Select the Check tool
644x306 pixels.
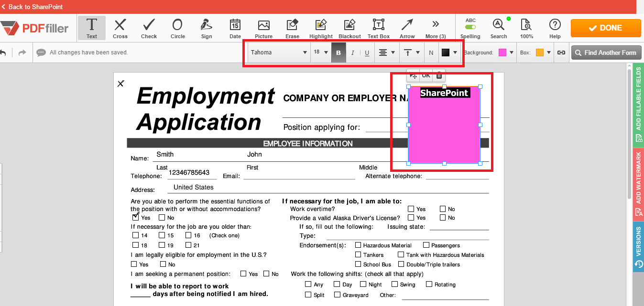[149, 28]
